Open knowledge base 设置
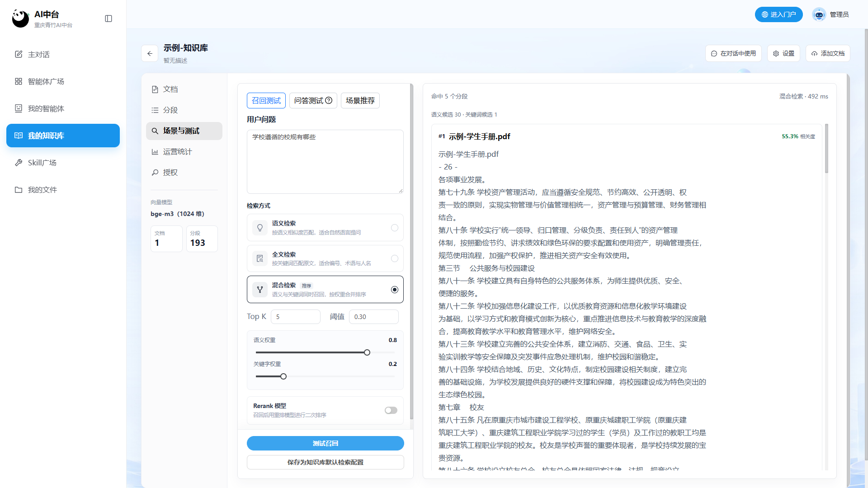 coord(784,53)
